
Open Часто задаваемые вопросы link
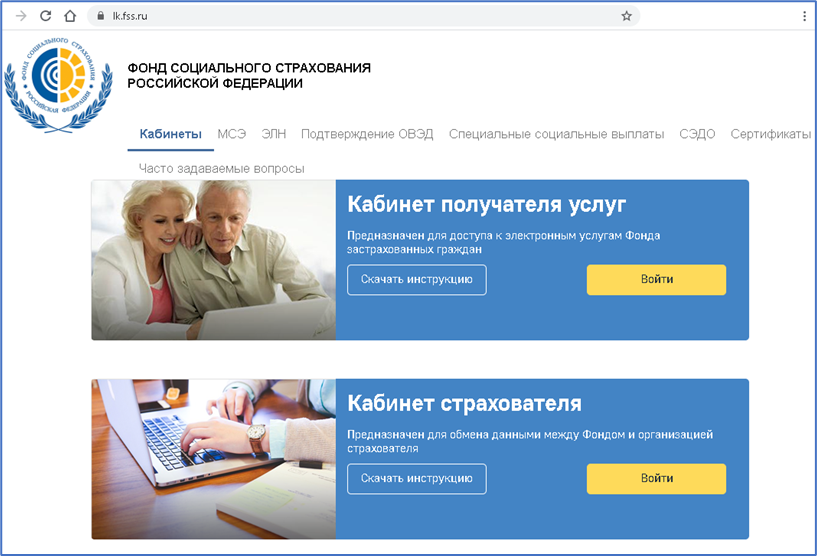(221, 169)
